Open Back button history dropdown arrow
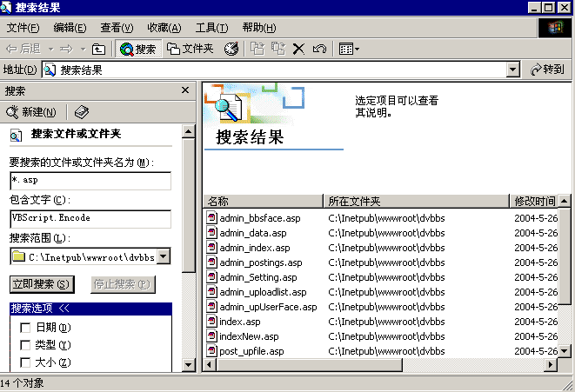 (x=51, y=49)
